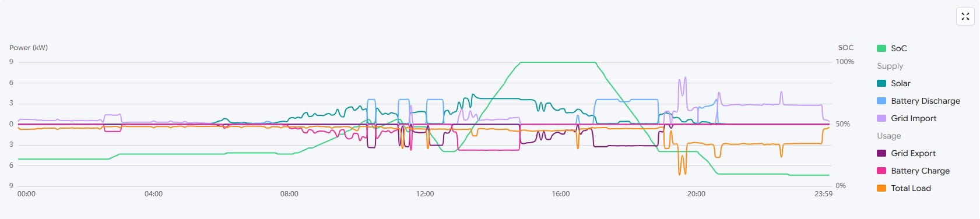Viewport: 980px width, 219px height.
Task: Click the 20:00 time axis label
Action: 696,194
